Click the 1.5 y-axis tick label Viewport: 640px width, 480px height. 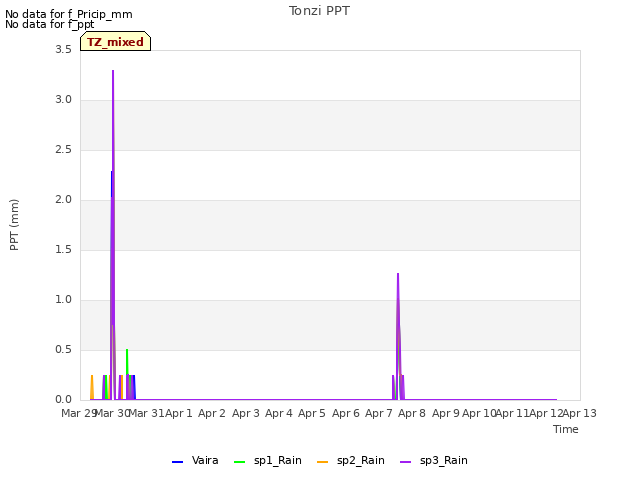click(63, 249)
